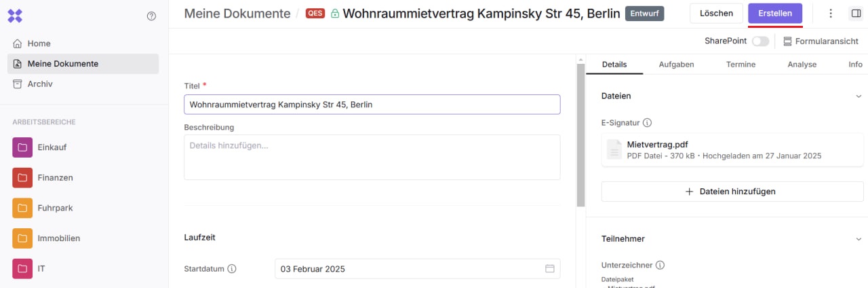Click the app logo icon
This screenshot has height=288, width=868.
[x=15, y=16]
